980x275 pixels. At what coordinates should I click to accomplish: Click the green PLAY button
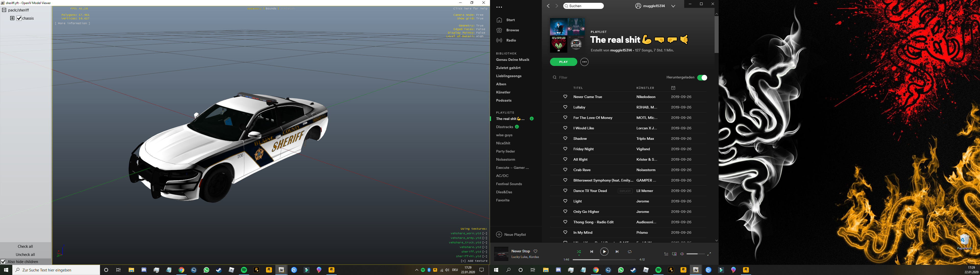[563, 62]
